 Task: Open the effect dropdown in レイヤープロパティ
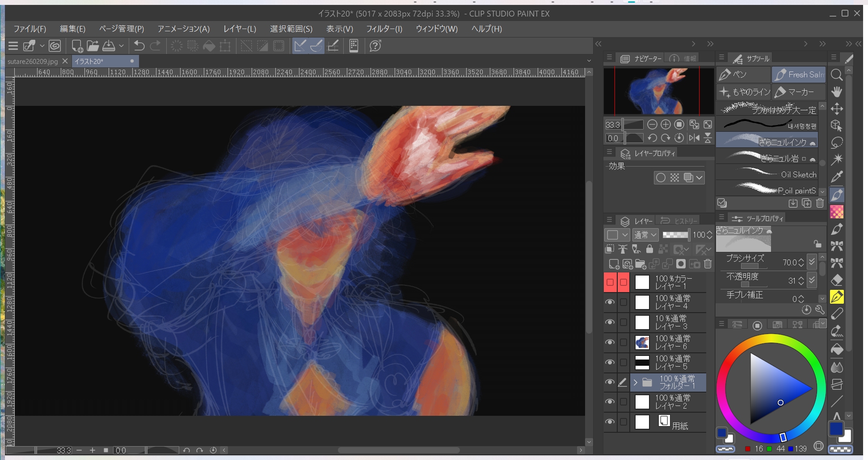pyautogui.click(x=699, y=178)
